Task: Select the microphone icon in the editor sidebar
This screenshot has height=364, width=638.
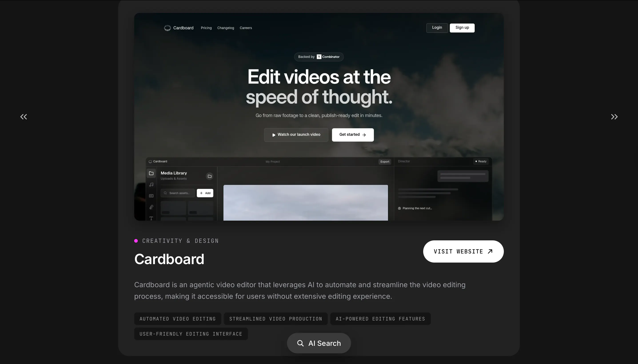Action: [151, 207]
